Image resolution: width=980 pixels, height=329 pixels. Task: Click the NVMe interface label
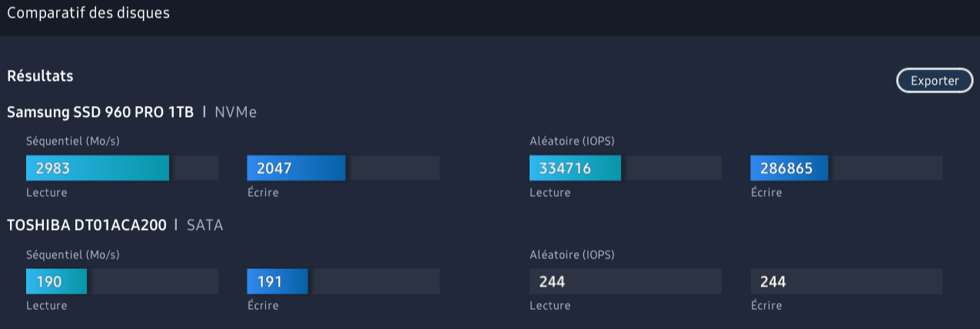235,112
